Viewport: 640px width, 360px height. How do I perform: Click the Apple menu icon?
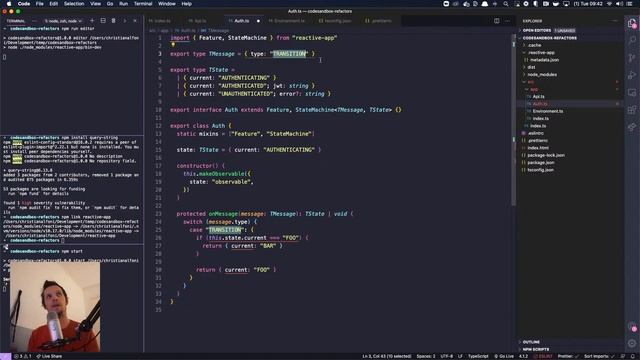point(9,4)
